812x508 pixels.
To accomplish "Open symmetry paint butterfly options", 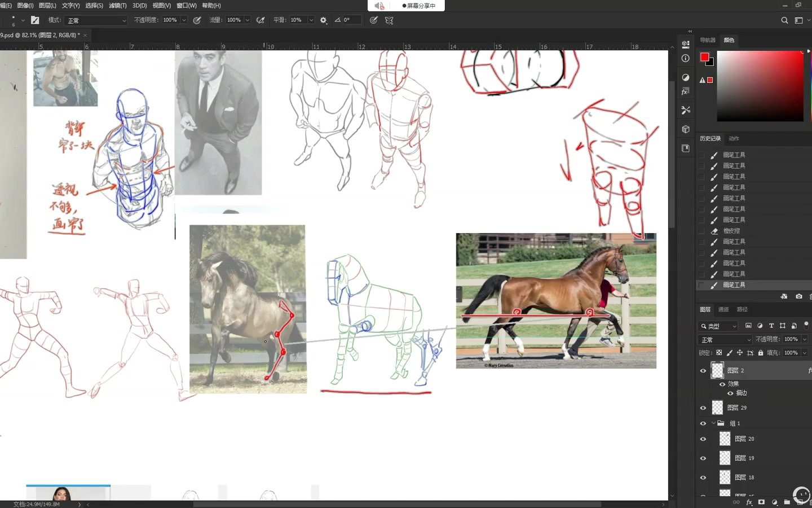I will coord(389,20).
